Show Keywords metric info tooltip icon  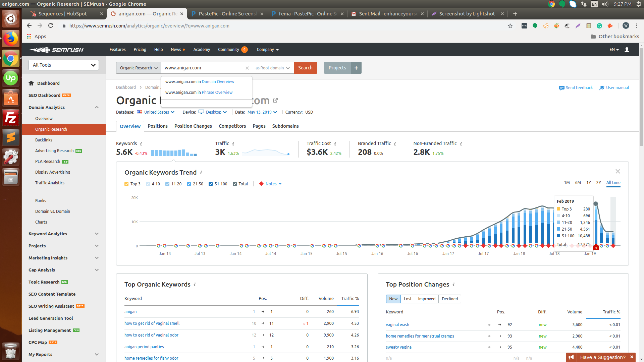pyautogui.click(x=141, y=144)
